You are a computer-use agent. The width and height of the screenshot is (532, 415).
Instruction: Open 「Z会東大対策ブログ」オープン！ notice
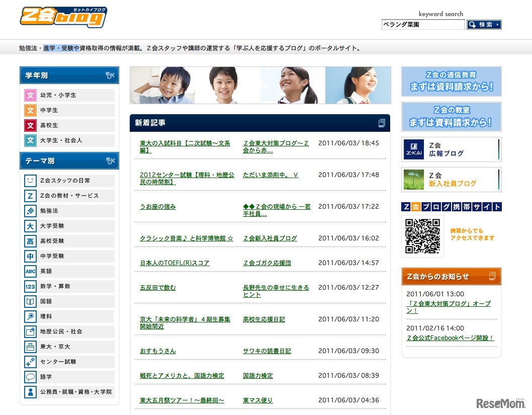[x=449, y=307]
